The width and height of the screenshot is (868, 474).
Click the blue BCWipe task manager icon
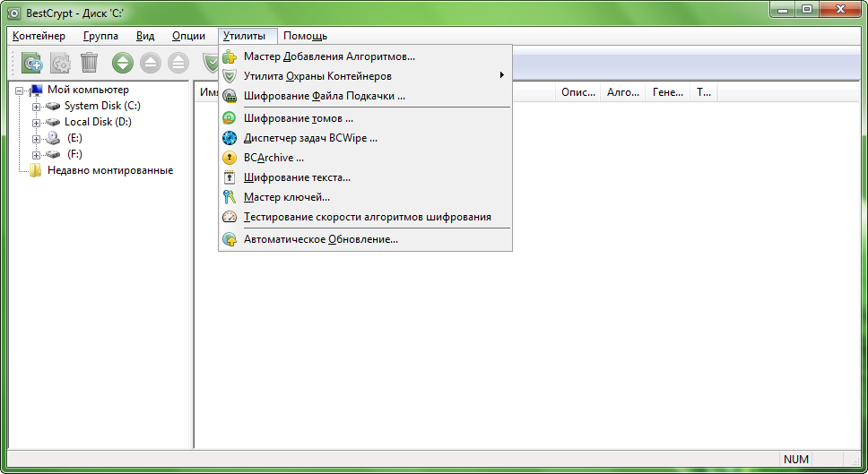(x=230, y=138)
